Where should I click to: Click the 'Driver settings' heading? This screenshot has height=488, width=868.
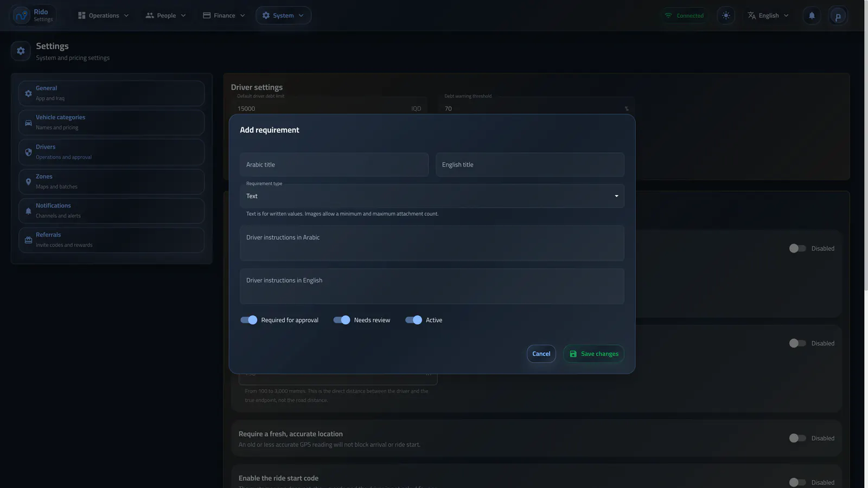point(257,87)
